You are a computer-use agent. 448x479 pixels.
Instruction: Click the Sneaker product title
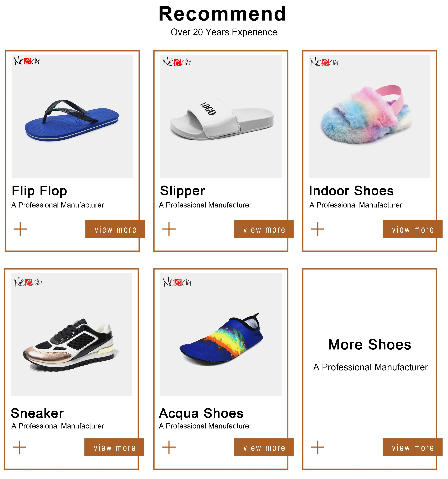(x=37, y=413)
